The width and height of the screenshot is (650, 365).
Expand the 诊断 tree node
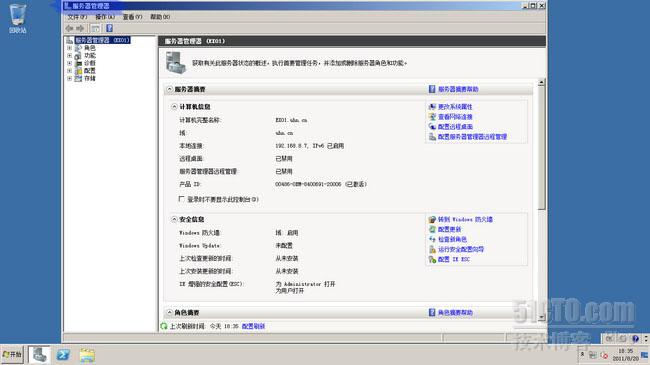69,63
